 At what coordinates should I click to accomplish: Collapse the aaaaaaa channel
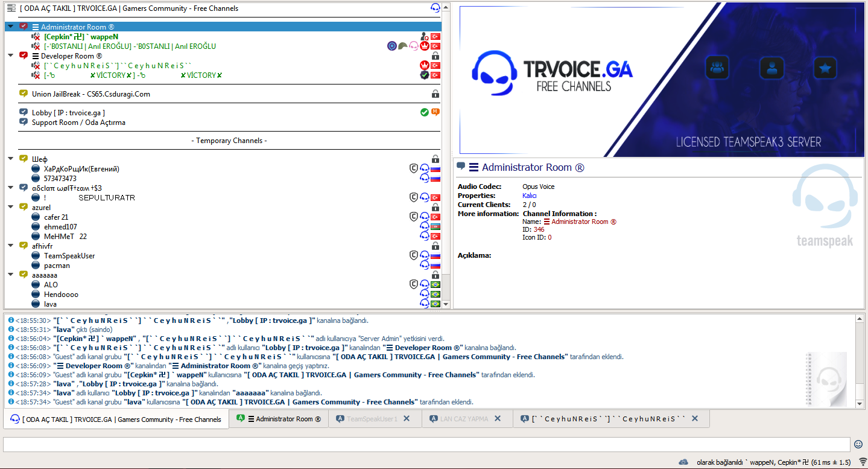click(x=11, y=275)
